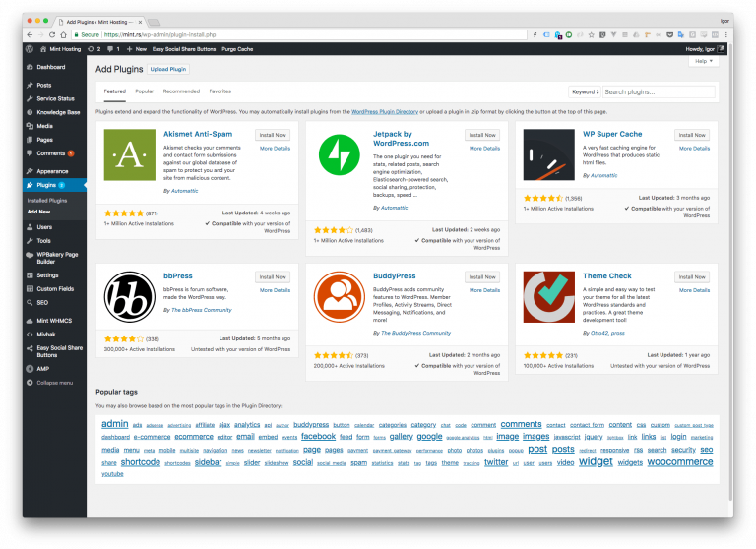Viewport: 756px width, 549px height.
Task: Bookmark page with star icon
Action: coord(591,34)
